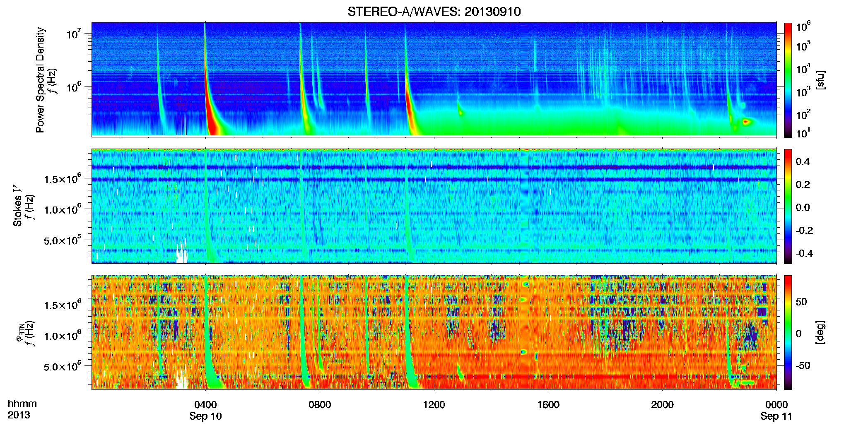Screen dimensions: 868x447
Task: Click the 0.0 value on Stokes color bar
Action: tap(803, 208)
